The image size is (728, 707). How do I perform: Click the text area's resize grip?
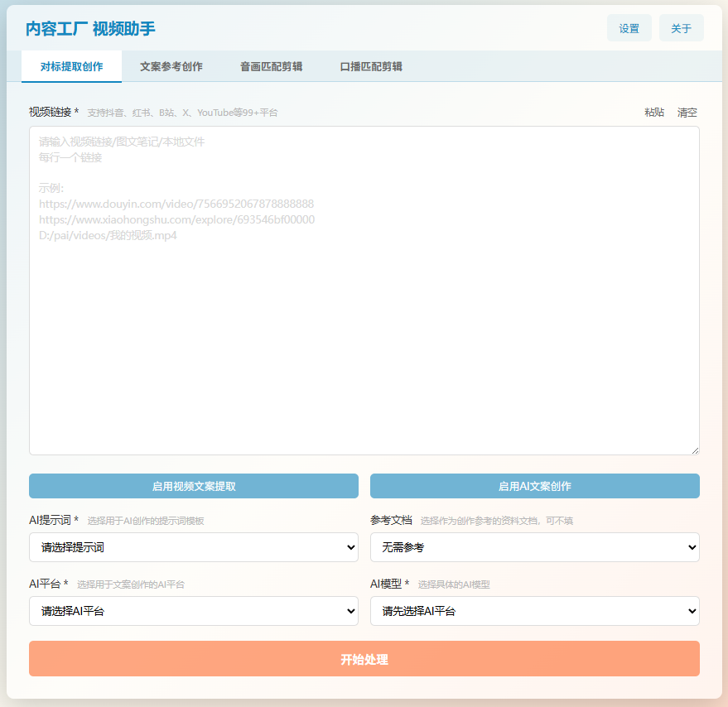pos(695,450)
